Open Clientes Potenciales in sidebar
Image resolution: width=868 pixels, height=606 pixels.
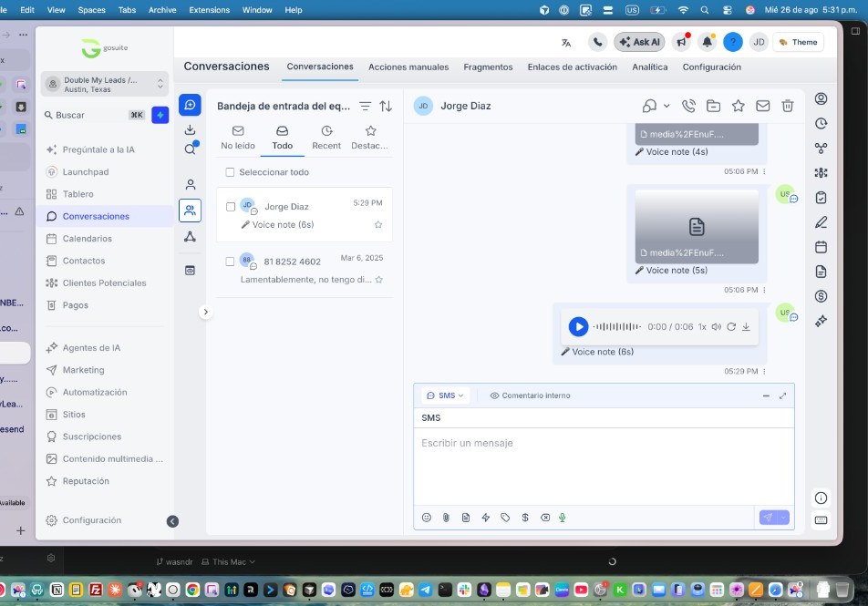(104, 282)
